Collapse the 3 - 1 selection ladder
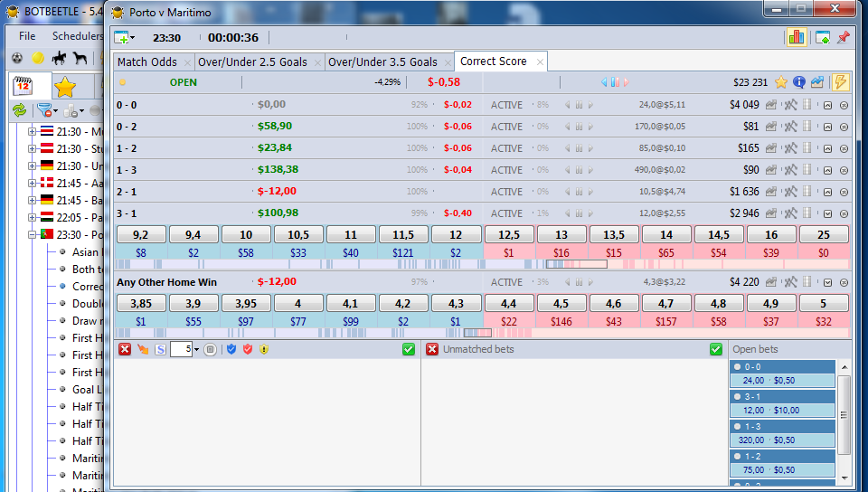 [x=827, y=213]
